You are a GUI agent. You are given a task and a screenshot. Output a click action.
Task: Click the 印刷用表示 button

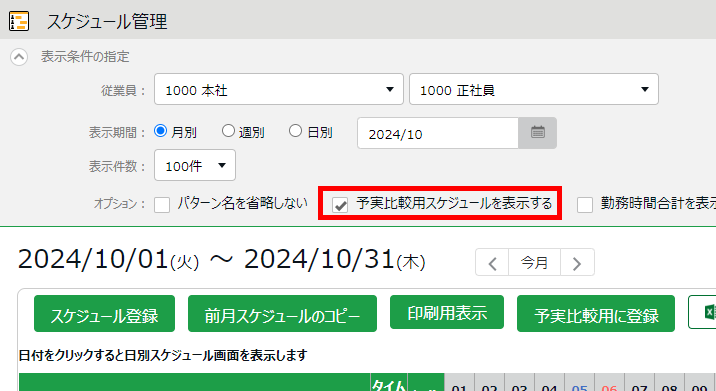pos(447,312)
